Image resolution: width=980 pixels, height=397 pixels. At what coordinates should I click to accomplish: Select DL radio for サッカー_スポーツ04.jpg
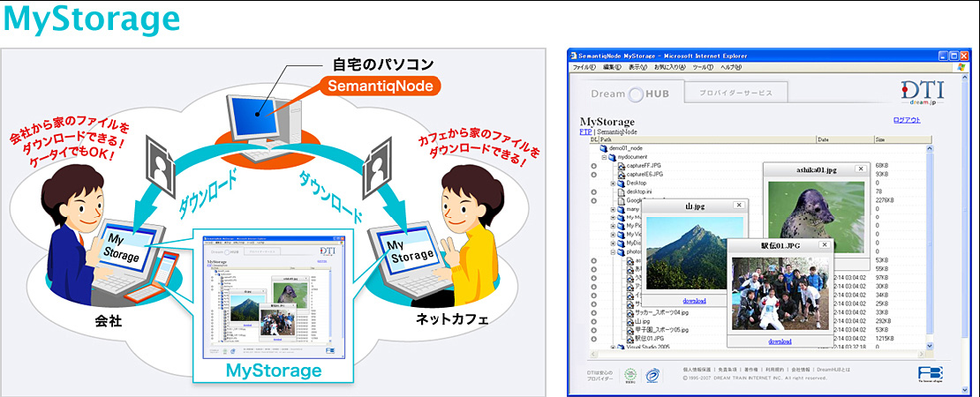point(594,312)
